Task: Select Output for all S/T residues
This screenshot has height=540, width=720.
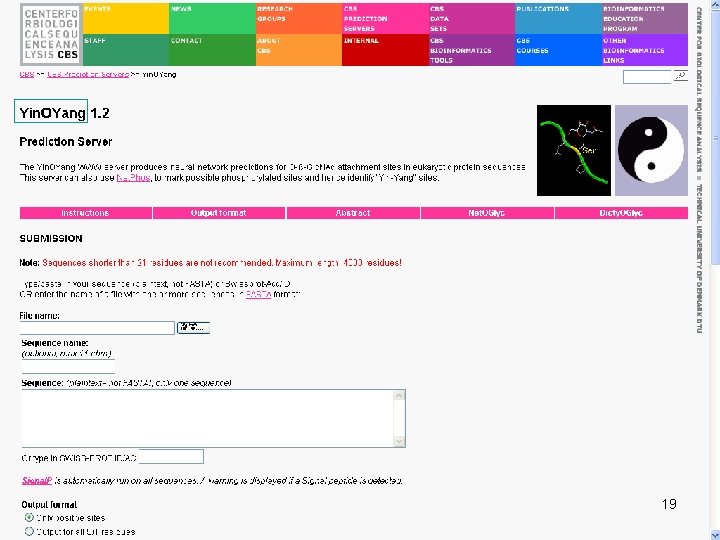Action: pos(29,531)
